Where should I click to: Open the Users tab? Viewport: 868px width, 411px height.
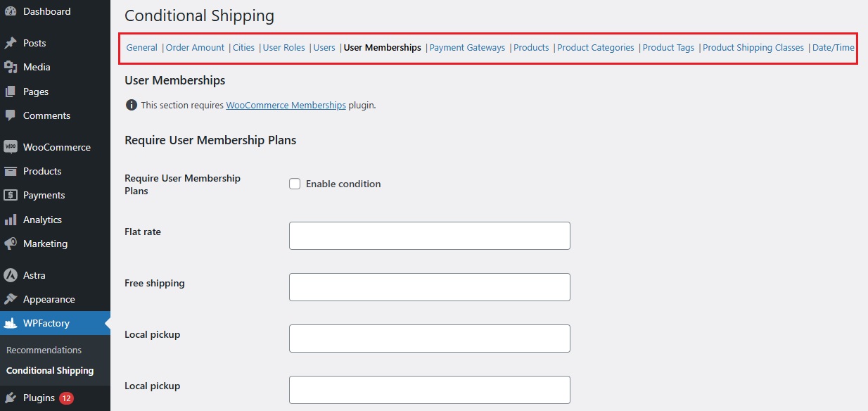point(324,48)
